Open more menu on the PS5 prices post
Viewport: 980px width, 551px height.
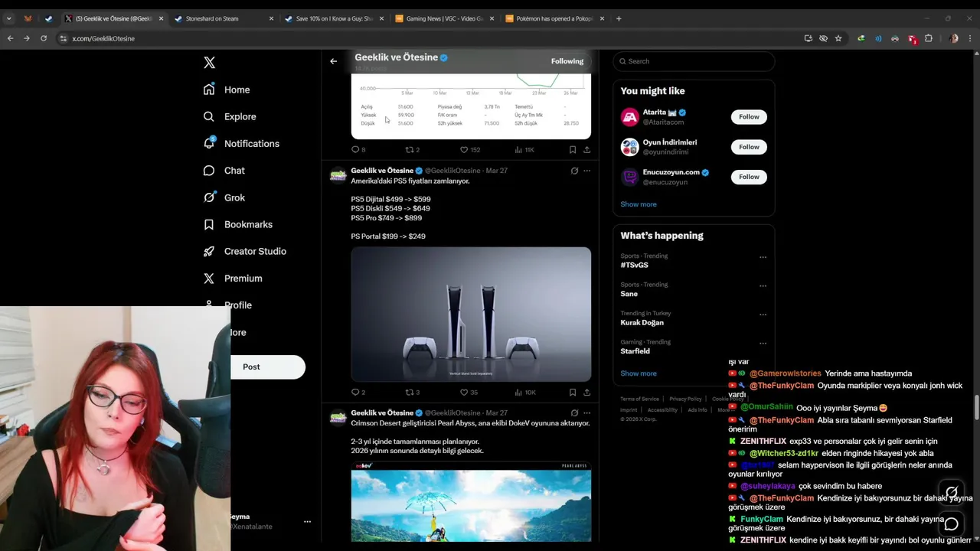(587, 171)
